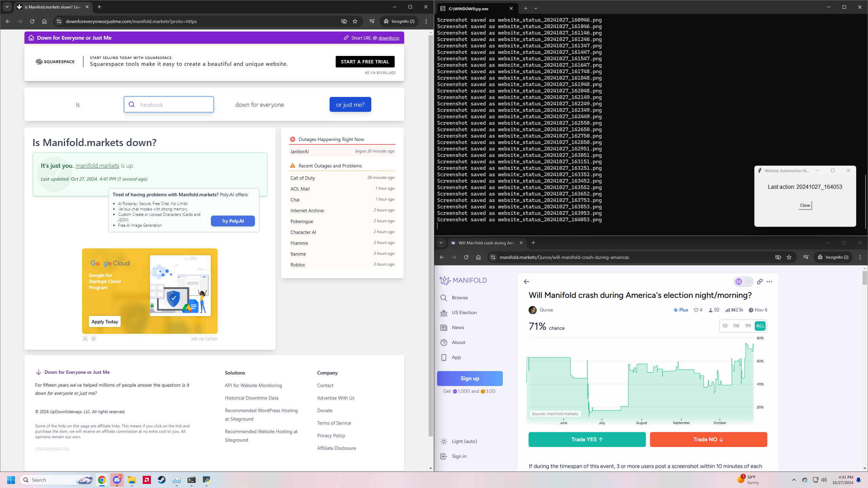Open site information icon beside downforeveryoneorjustme URL
Screen dimensions: 868x488
click(x=59, y=21)
